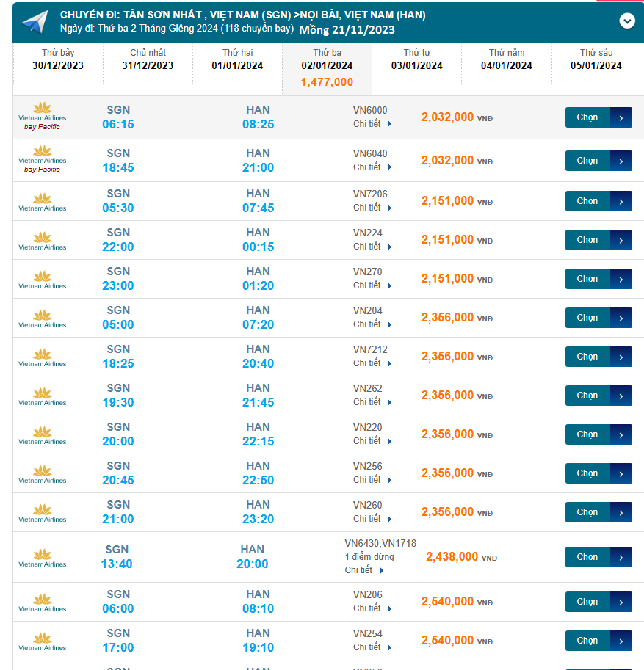
Task: Click the Vietnam Airlines logo for VN254
Action: pyautogui.click(x=42, y=641)
